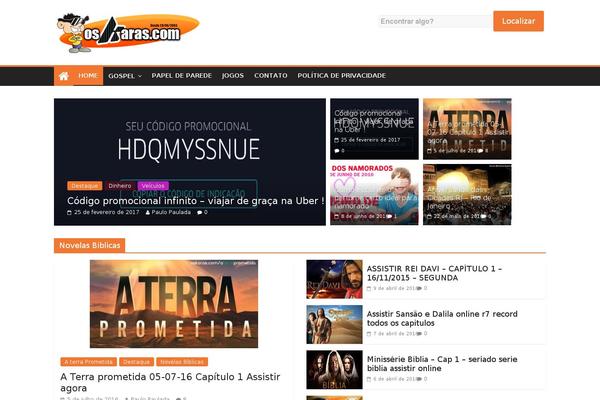Select 'A terra Prometida' category tag
Screen dimensions: 600x400
[88, 362]
